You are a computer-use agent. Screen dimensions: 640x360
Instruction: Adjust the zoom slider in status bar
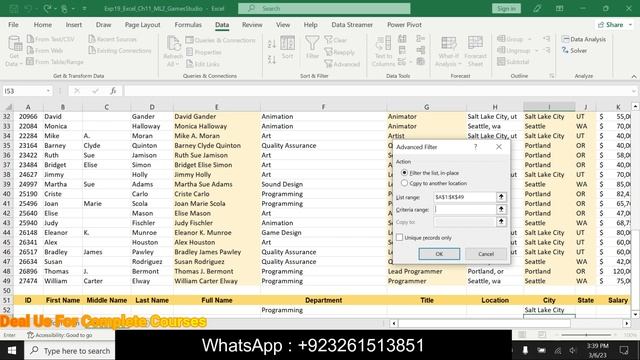click(x=587, y=335)
